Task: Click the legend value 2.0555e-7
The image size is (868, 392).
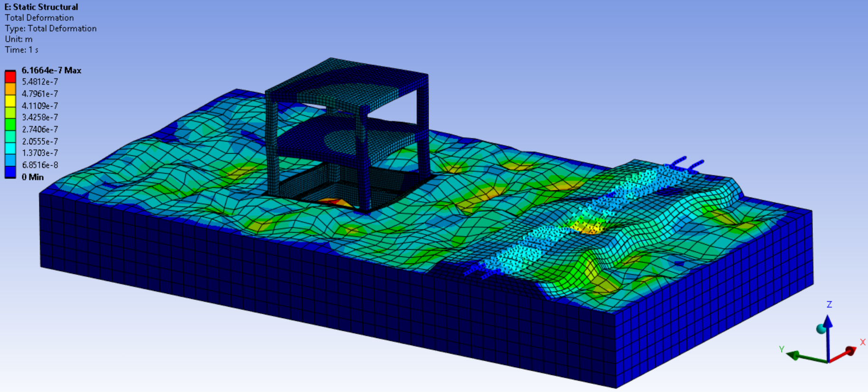Action: click(x=40, y=141)
